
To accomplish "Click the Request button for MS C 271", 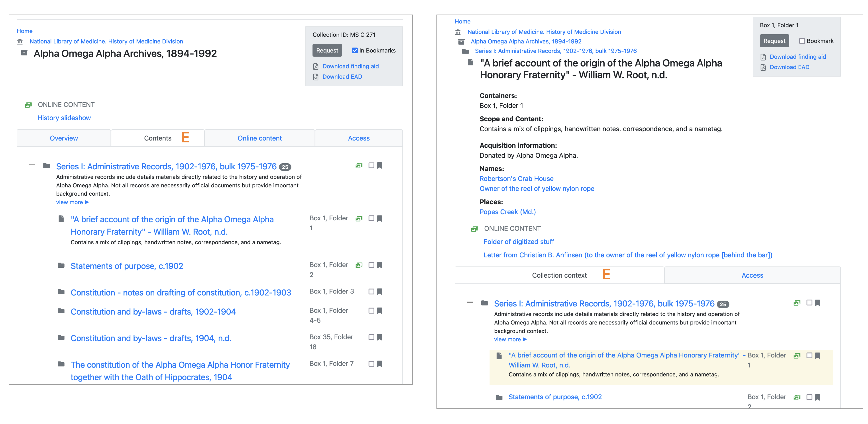I will click(327, 50).
